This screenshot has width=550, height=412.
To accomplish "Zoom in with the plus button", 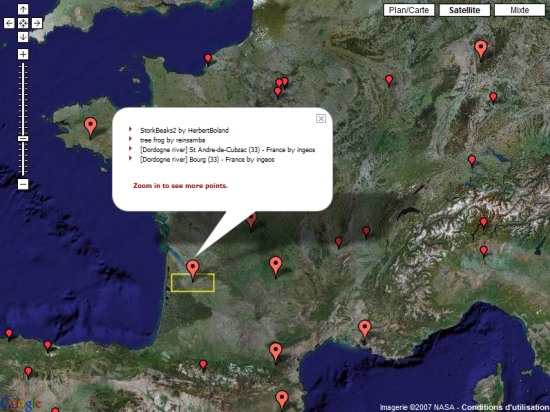I will pos(23,54).
